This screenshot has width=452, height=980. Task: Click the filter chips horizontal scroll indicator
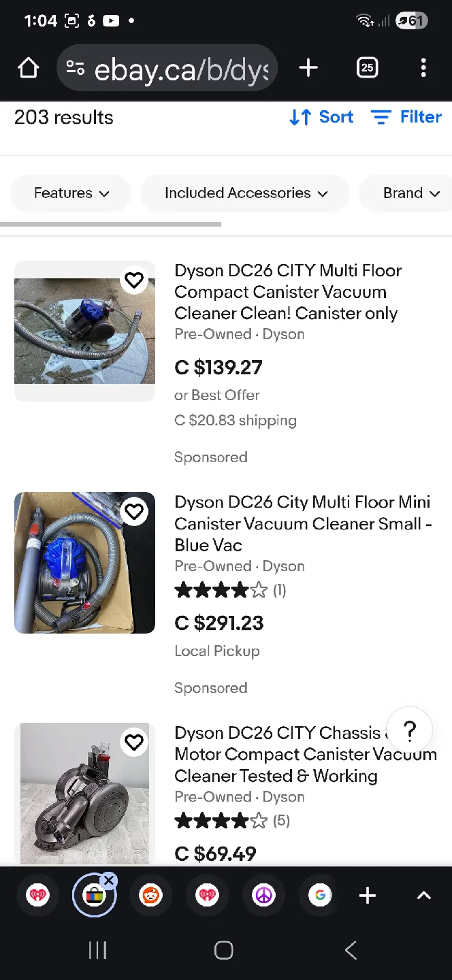coord(111,224)
